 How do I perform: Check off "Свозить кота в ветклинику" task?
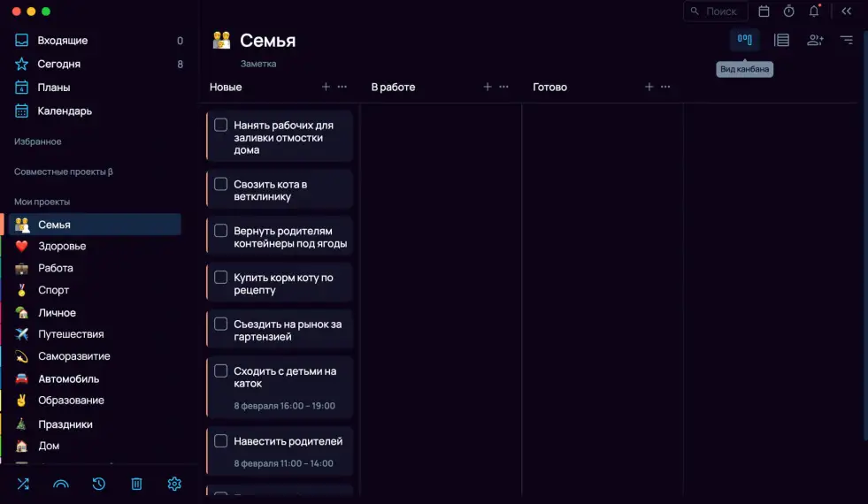[x=221, y=184]
